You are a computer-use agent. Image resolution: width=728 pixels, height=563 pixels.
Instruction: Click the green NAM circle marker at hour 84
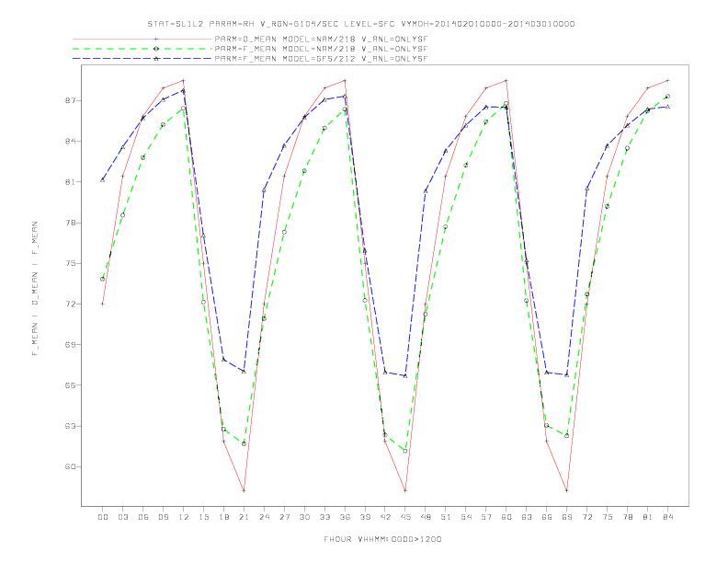[667, 97]
